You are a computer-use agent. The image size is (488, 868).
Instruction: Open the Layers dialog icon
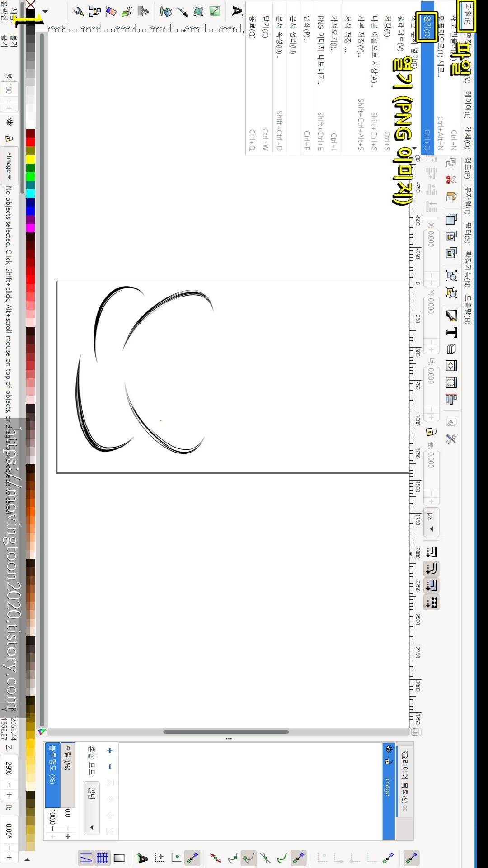click(451, 349)
